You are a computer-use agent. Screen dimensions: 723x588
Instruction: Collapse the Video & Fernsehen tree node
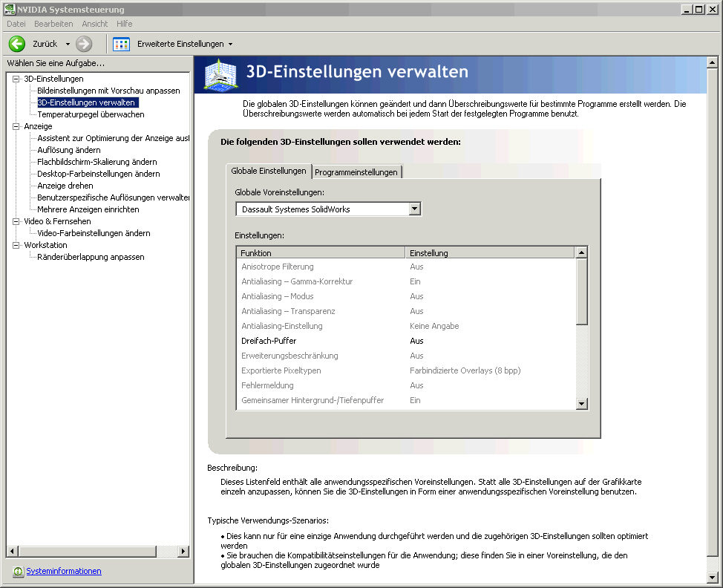16,221
